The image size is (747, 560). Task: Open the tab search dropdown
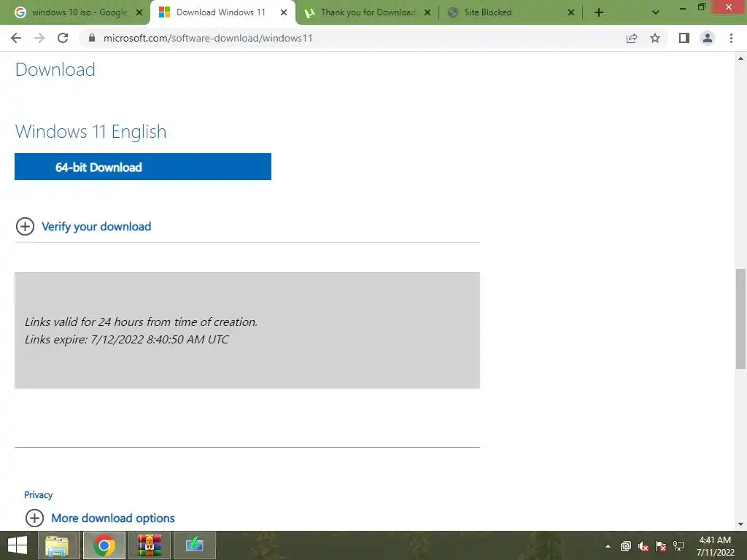[x=656, y=13]
